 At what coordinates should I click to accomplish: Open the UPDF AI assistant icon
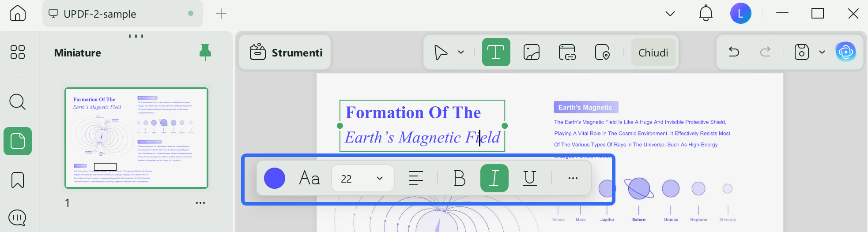pos(846,52)
